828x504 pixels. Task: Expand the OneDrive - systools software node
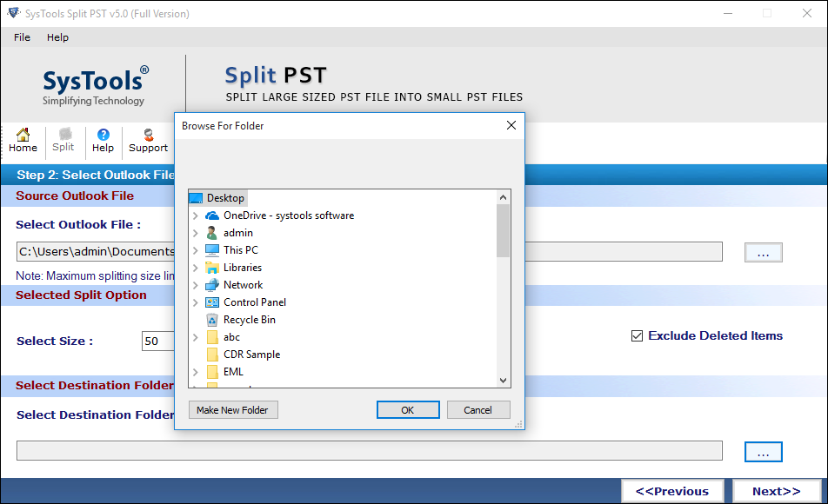coord(195,215)
